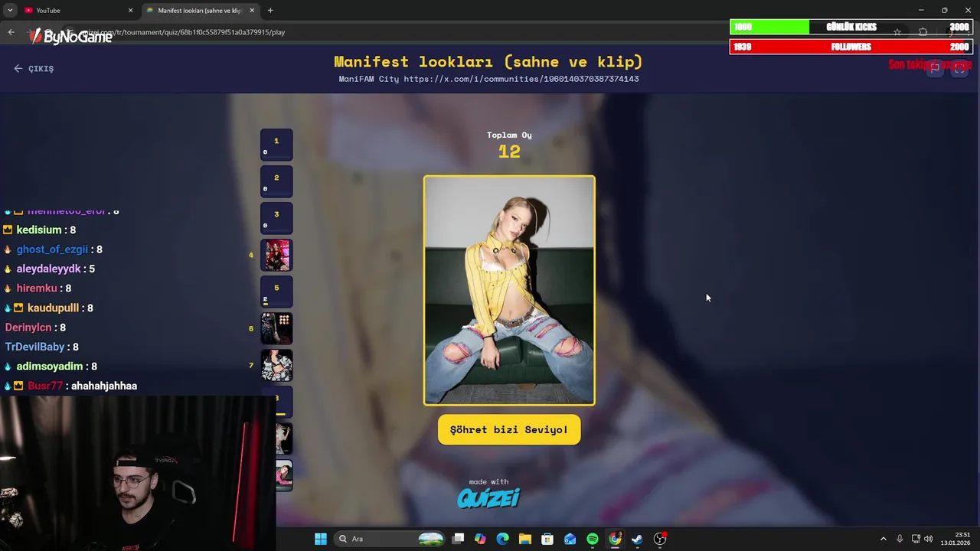Screen dimensions: 980x551
Task: Open Microsoft Store from the taskbar
Action: (x=547, y=539)
